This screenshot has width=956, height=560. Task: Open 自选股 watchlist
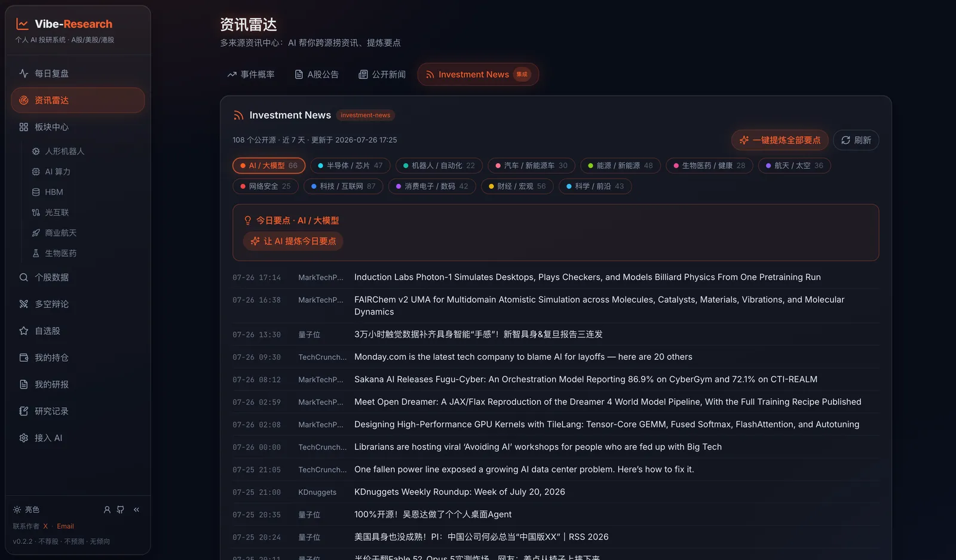78,331
